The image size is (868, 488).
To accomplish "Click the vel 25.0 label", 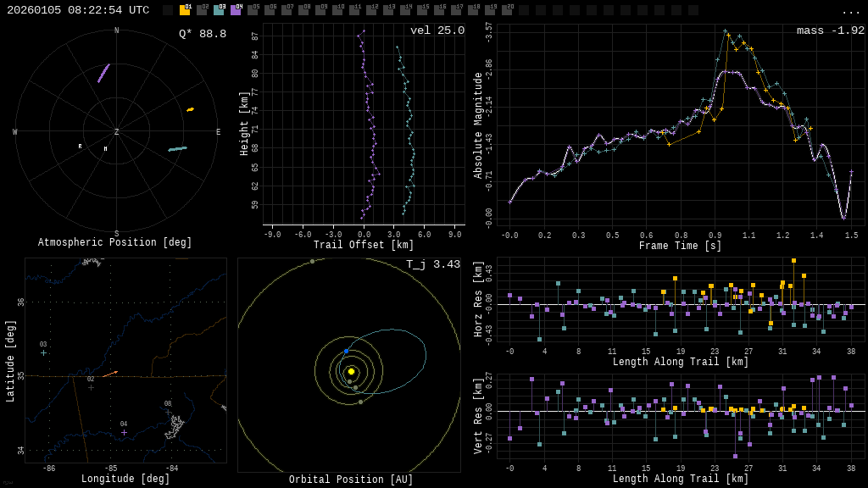I will coord(437,30).
